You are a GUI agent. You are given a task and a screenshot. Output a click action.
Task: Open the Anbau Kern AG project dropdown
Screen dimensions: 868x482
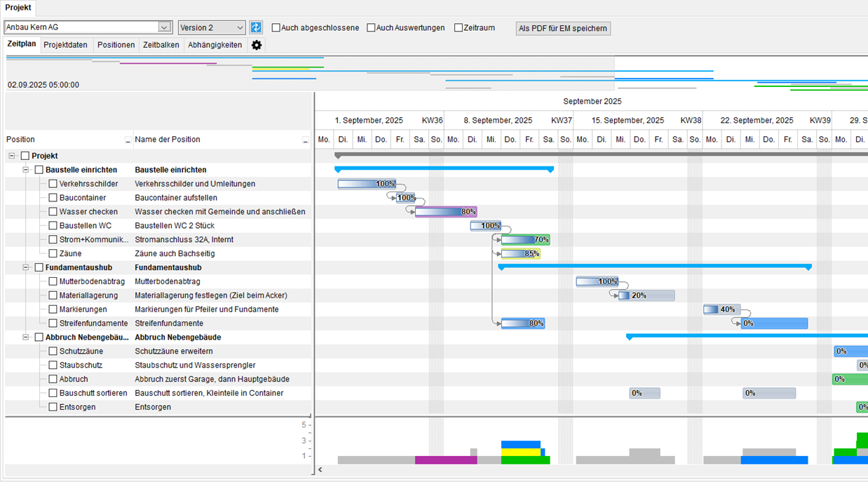[165, 27]
